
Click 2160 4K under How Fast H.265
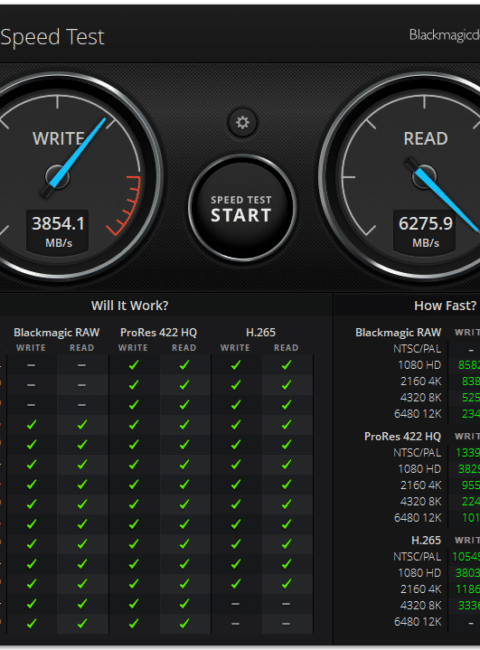[x=421, y=589]
